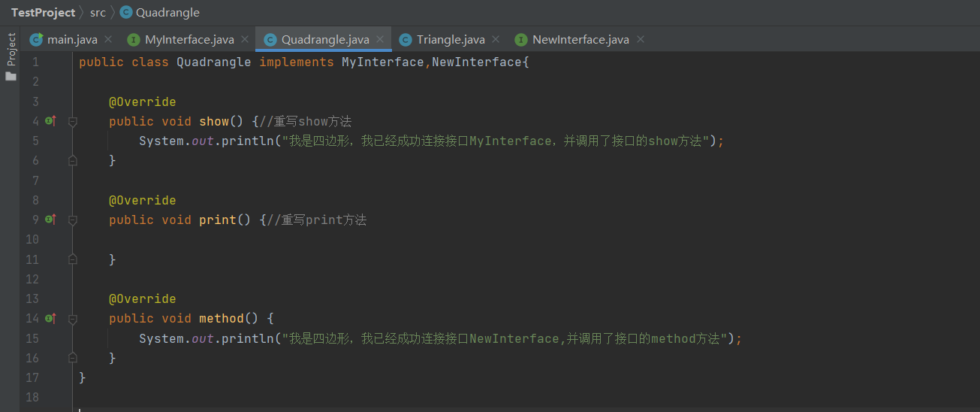Image resolution: width=980 pixels, height=412 pixels.
Task: Click the string literal on line 15
Action: coord(505,338)
